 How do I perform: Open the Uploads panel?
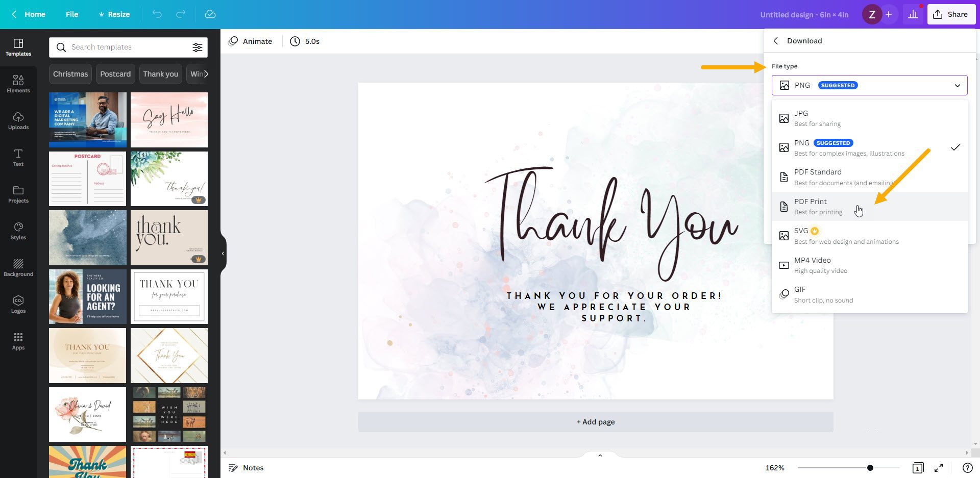pos(18,120)
